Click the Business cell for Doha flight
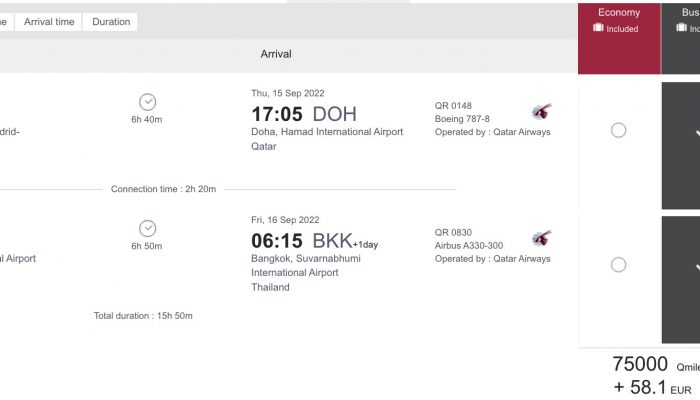Screen dimensions: 700x400 tap(681, 146)
